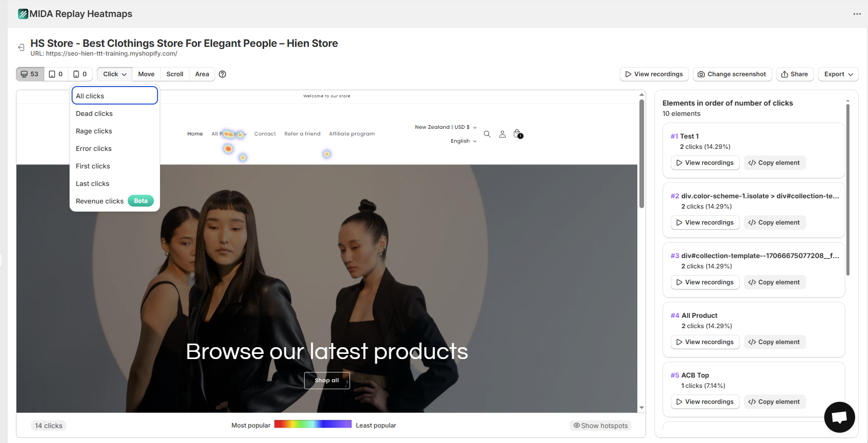The image size is (868, 443).
Task: Click the store account person icon
Action: [x=502, y=134]
